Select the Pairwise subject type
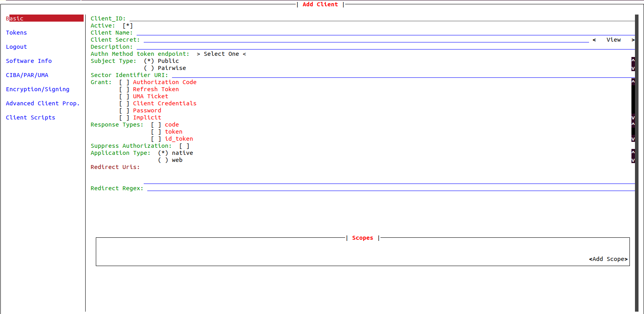Image resolution: width=644 pixels, height=314 pixels. (149, 68)
